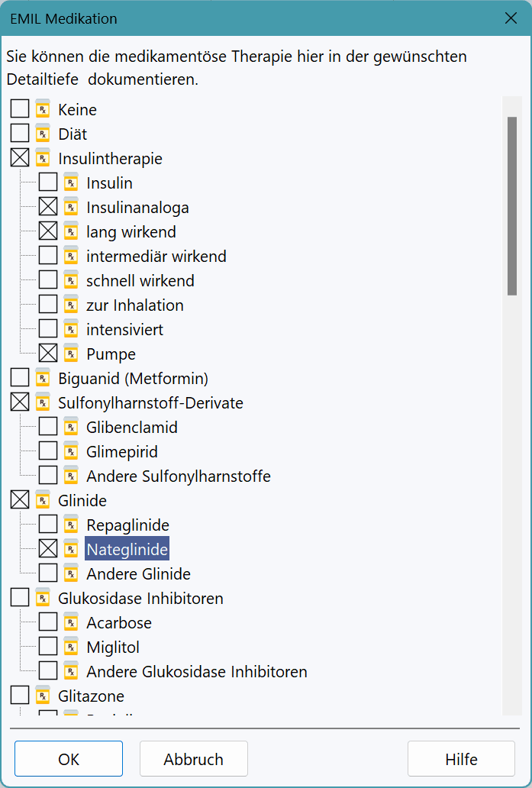Click the vertical scrollbar thumb
This screenshot has height=788, width=532.
pyautogui.click(x=511, y=205)
